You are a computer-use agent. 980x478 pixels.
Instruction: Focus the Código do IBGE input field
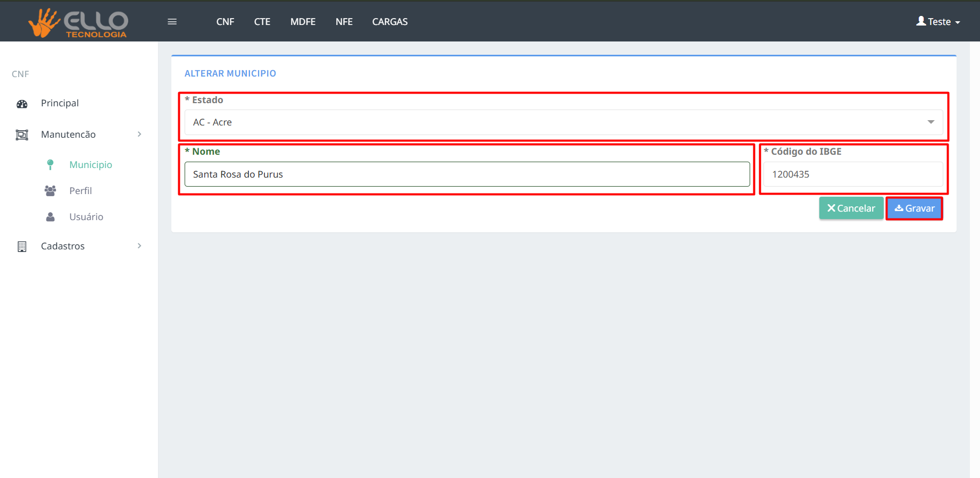(x=853, y=174)
